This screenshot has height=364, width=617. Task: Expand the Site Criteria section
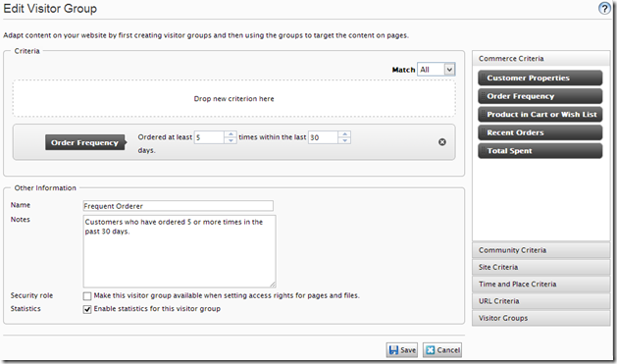tap(541, 267)
